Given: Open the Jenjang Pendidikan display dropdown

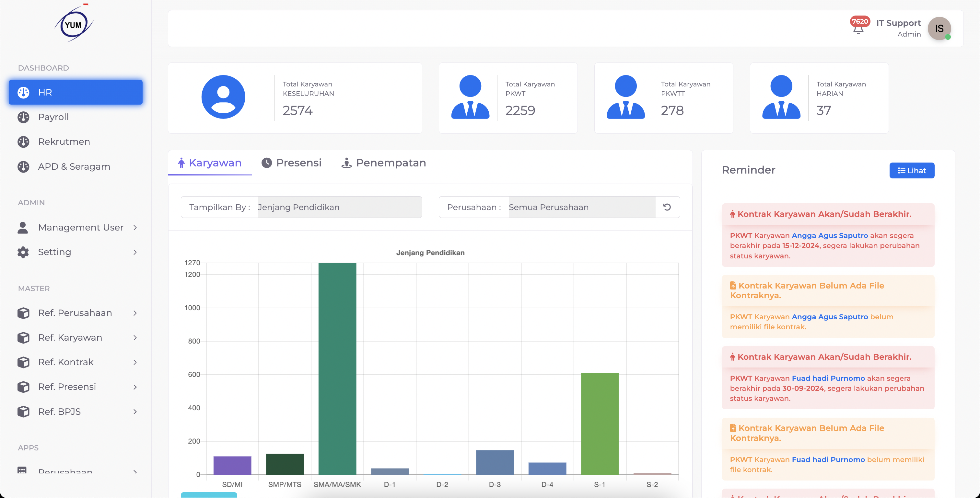Looking at the screenshot, I should 339,207.
